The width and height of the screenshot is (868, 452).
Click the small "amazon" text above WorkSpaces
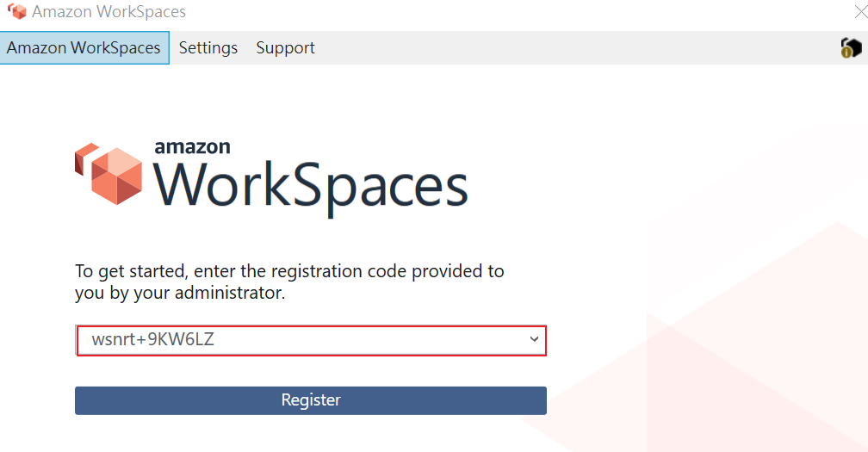[x=192, y=146]
